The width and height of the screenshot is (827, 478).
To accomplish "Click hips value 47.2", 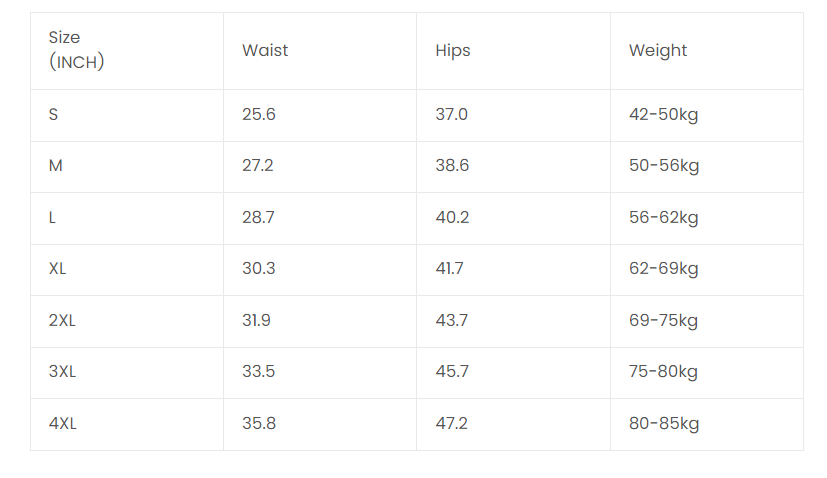I will [452, 424].
